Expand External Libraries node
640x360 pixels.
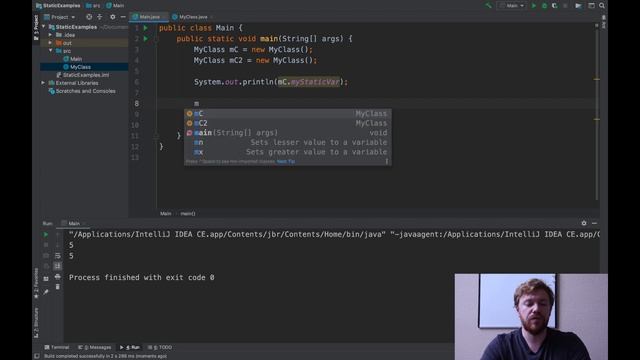(x=44, y=83)
